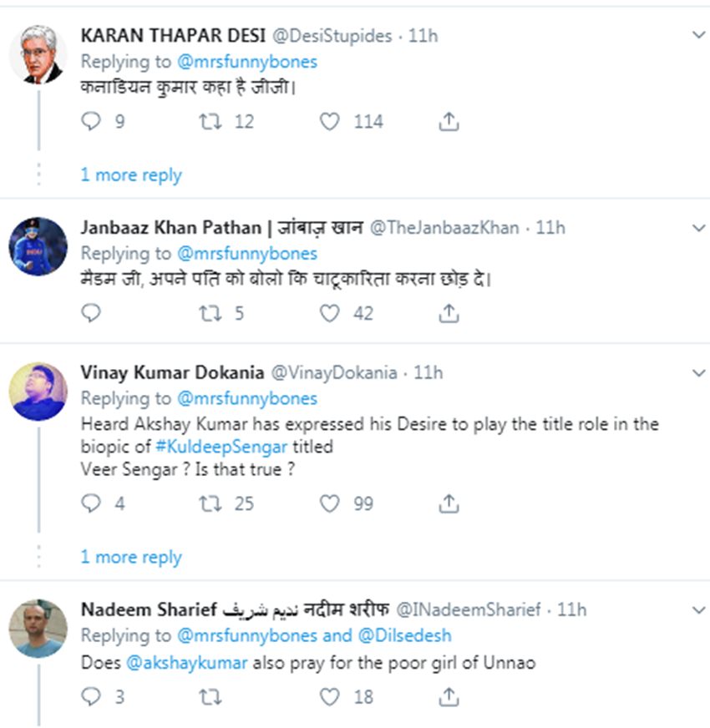Like Janbaaz Khan Pathan's tweet
The image size is (710, 728).
tap(331, 313)
